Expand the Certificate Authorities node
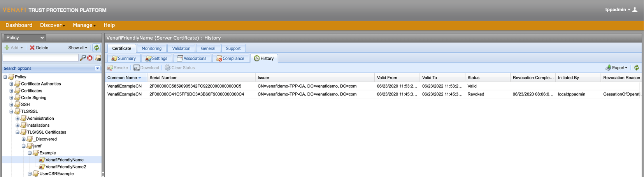Image resolution: width=644 pixels, height=177 pixels. click(x=11, y=84)
